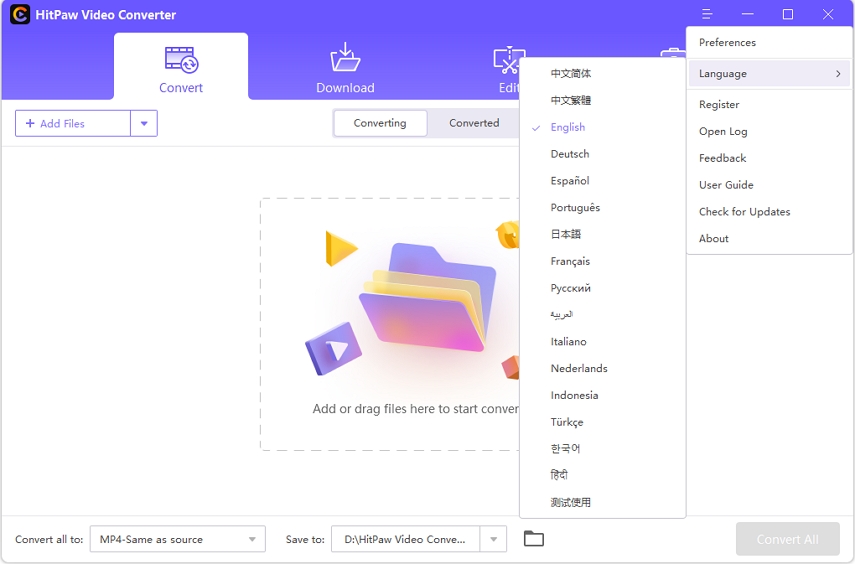Open the About menu entry

click(x=769, y=238)
